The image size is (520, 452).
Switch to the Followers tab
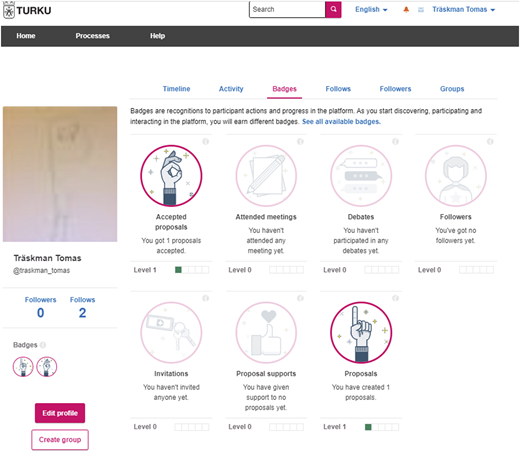point(395,89)
